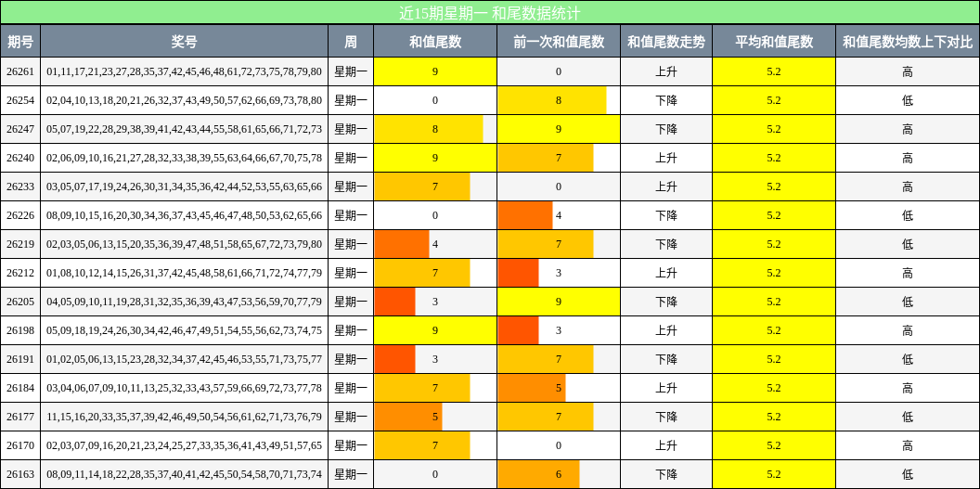Click the 上升 trend cell for period 26212

click(666, 273)
